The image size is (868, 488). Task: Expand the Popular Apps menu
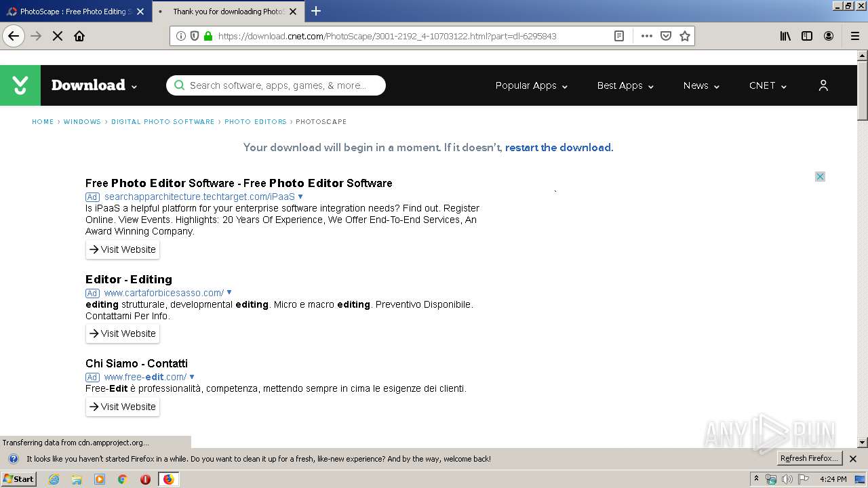tap(532, 85)
